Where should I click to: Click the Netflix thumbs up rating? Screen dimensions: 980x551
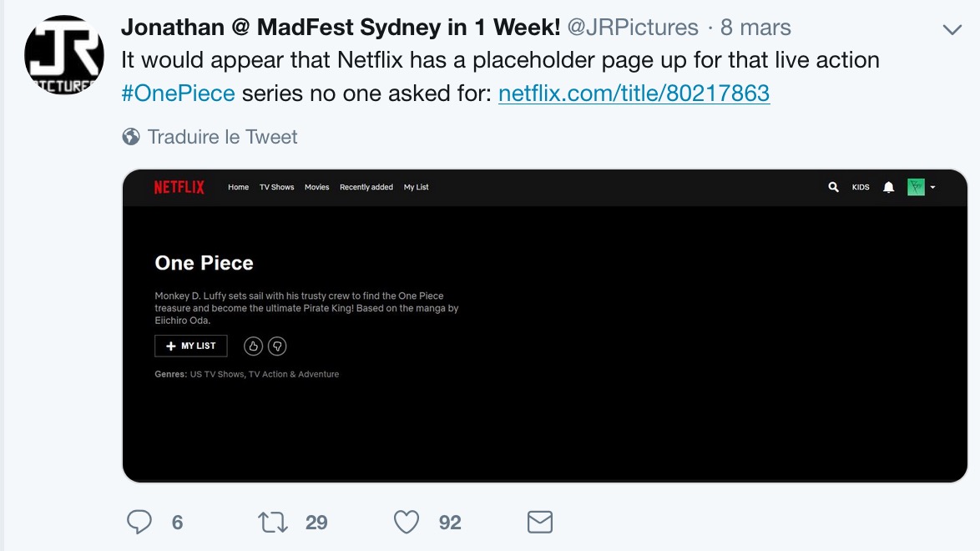(254, 346)
